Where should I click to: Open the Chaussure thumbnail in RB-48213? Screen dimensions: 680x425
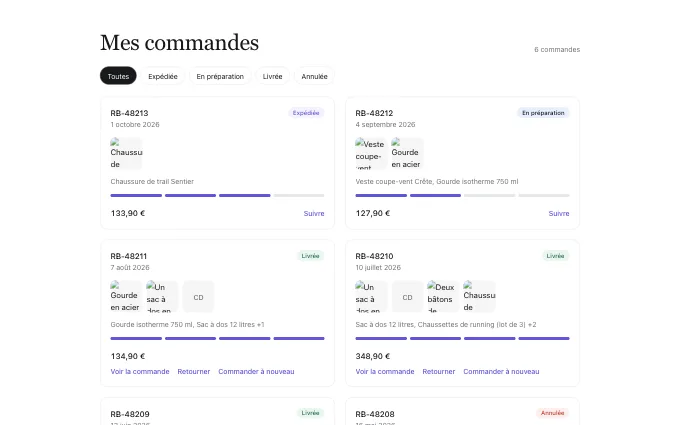tap(126, 153)
